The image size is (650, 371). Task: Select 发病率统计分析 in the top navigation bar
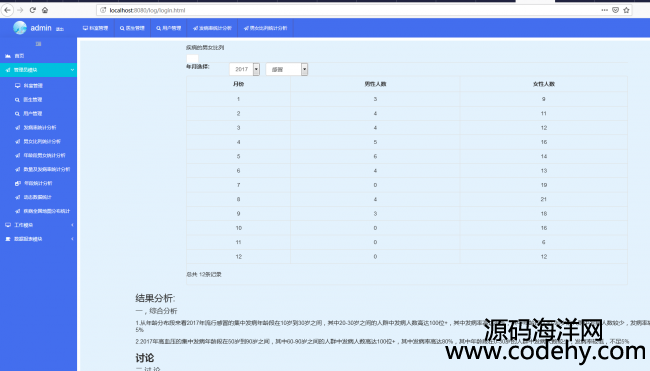click(x=212, y=28)
